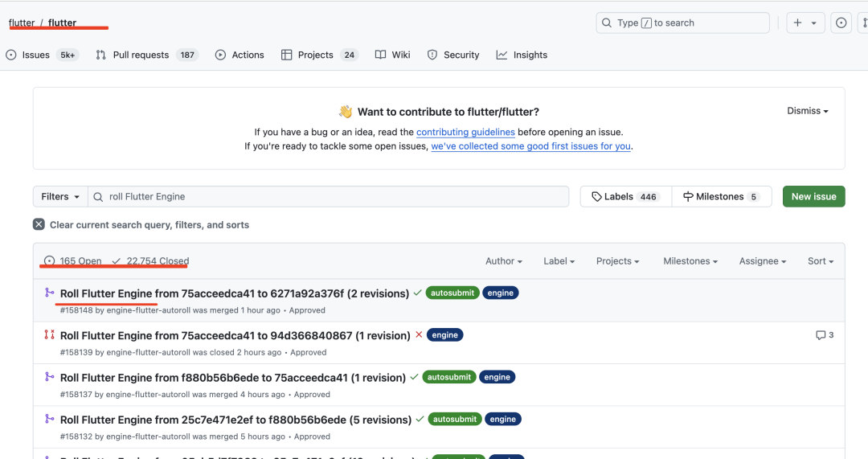Click the Approved review status on PR #158139
Screen dimensions: 868x459
pos(309,352)
